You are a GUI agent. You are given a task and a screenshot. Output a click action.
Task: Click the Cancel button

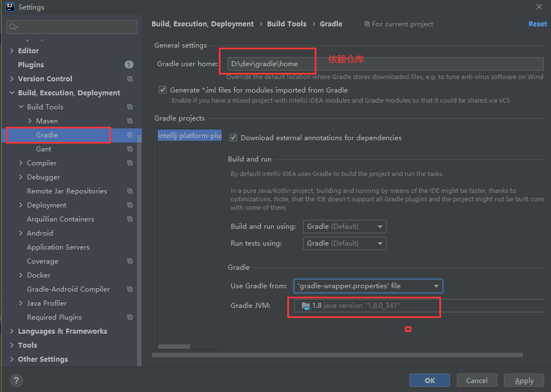click(476, 380)
